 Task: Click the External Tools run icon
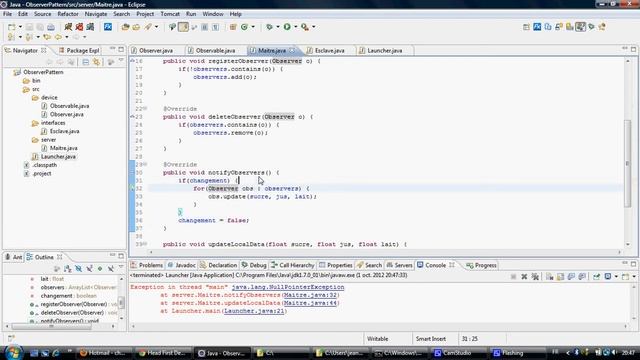(305, 27)
